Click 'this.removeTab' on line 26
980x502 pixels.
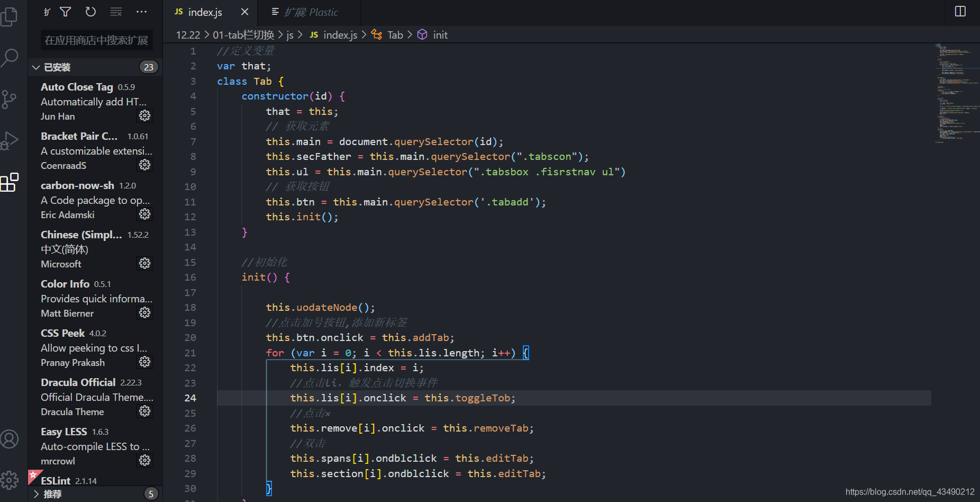coord(485,428)
